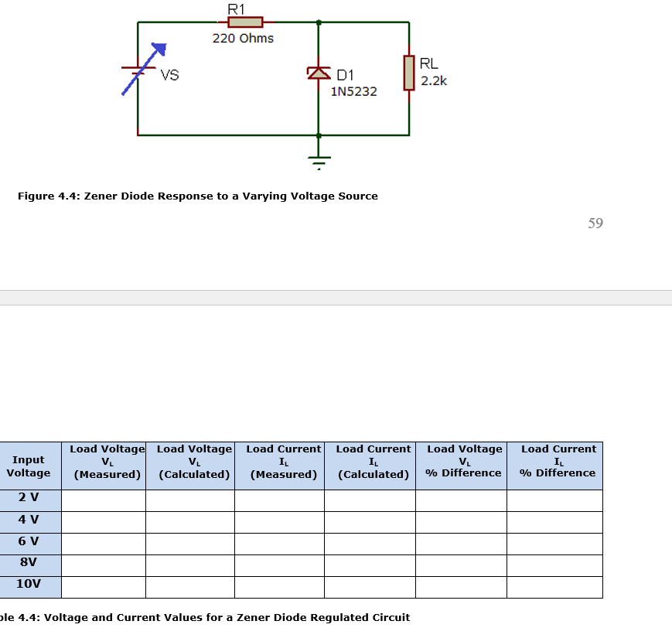Click the 'Load Voltage VL (Measured)' header
Screen dimensions: 672x638
click(x=104, y=466)
